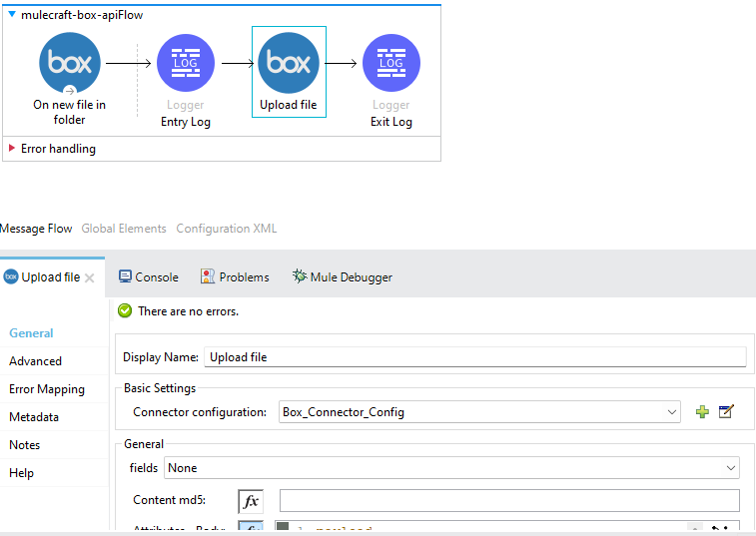This screenshot has width=756, height=536.
Task: Add new connector configuration with green plus
Action: 702,411
